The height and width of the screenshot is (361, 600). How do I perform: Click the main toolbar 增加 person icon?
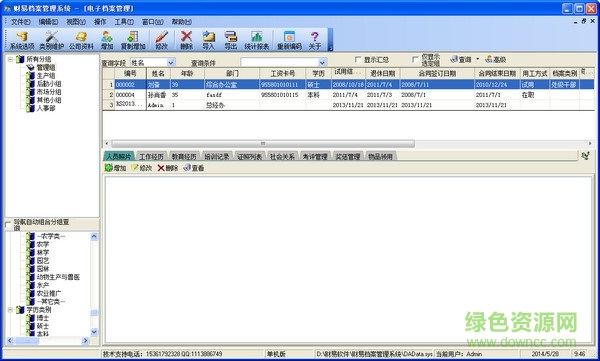coord(107,40)
